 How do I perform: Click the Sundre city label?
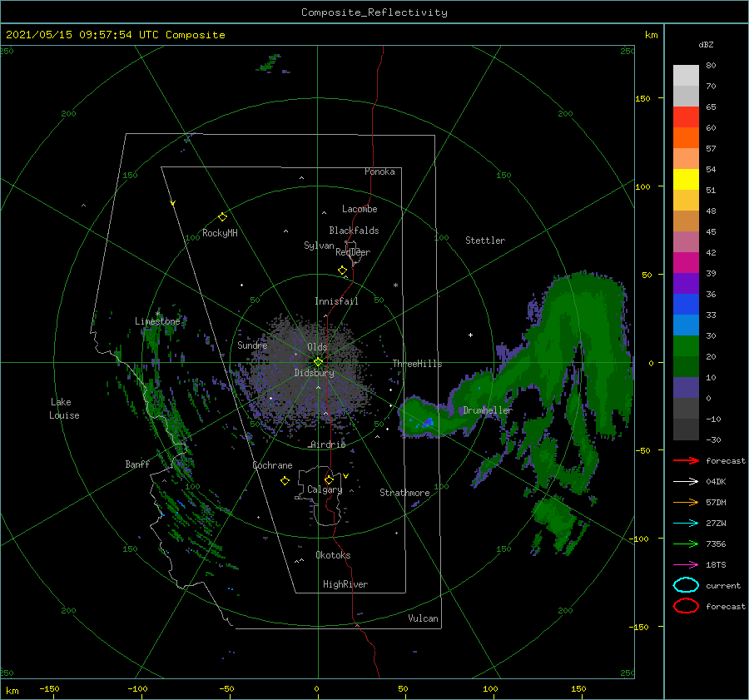tap(252, 345)
